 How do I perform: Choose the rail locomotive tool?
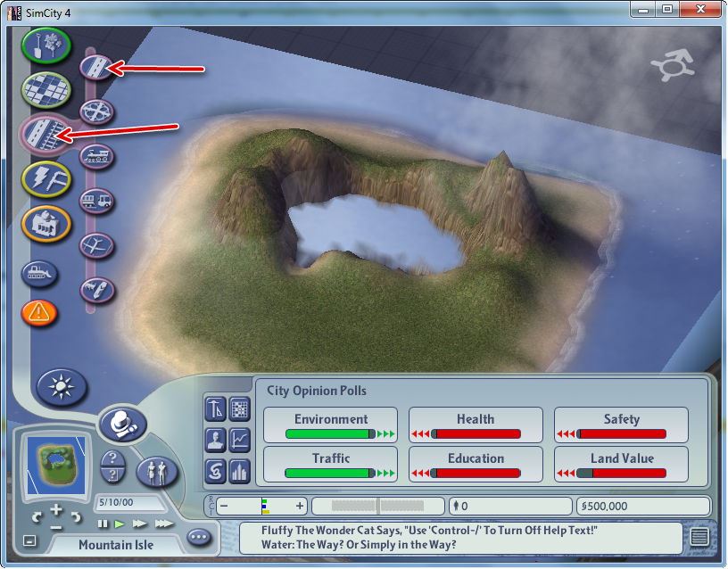point(96,156)
